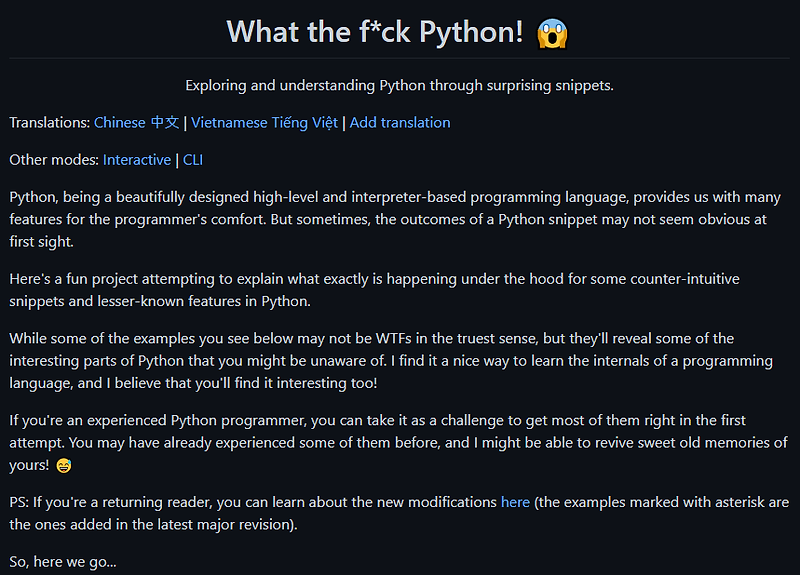Viewport: 800px width, 575px height.
Task: Click the paragraph starting 'Here's a fun project'
Action: (374, 290)
